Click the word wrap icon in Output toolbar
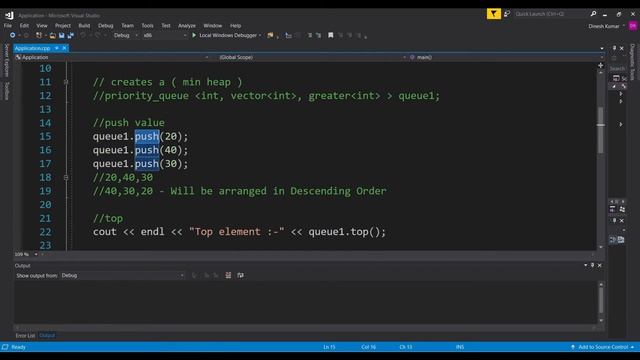Viewport: 640px width, 360px height. point(240,276)
